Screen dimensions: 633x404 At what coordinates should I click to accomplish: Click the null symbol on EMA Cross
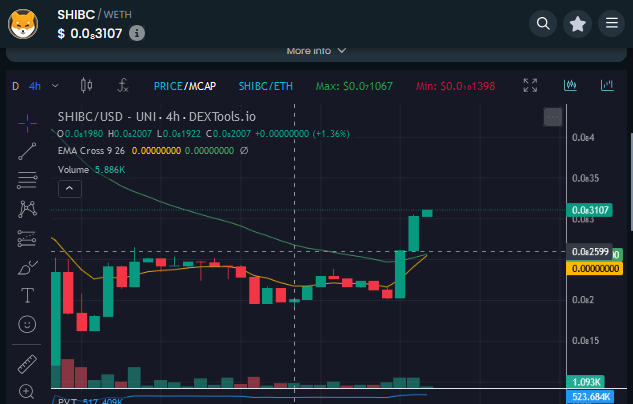244,151
